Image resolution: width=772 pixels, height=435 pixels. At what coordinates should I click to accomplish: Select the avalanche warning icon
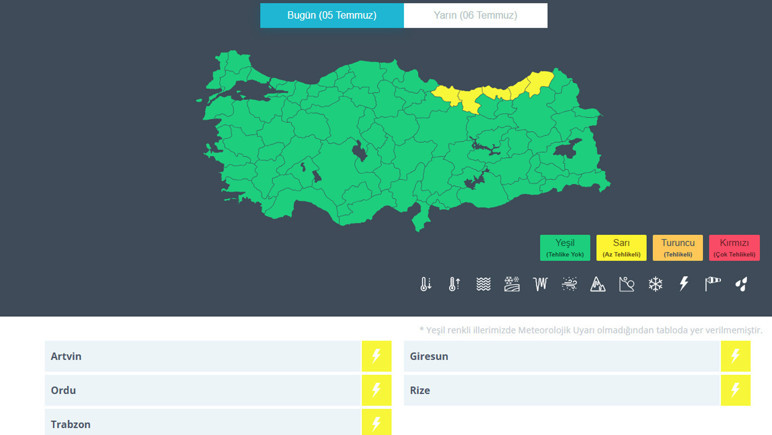[x=626, y=284]
